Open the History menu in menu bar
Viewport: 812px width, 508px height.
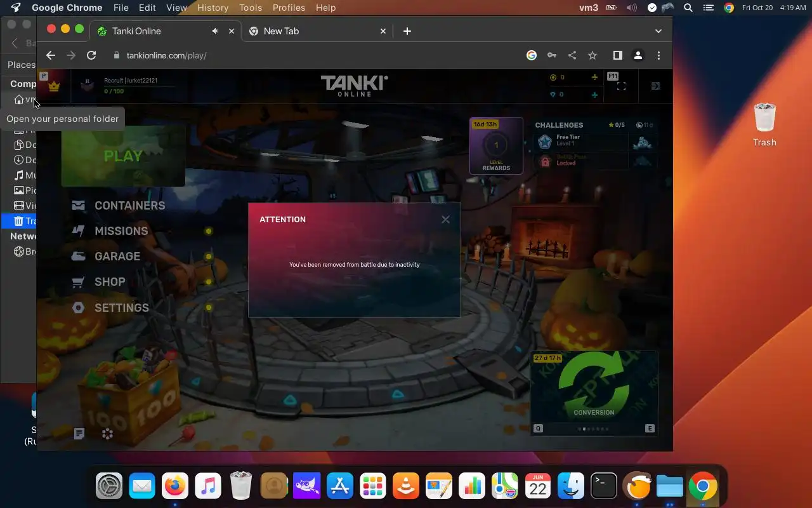click(x=213, y=8)
